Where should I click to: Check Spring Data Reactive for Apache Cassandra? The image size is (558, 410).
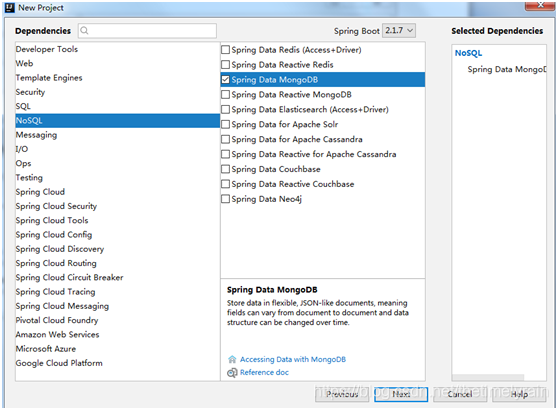tap(225, 154)
